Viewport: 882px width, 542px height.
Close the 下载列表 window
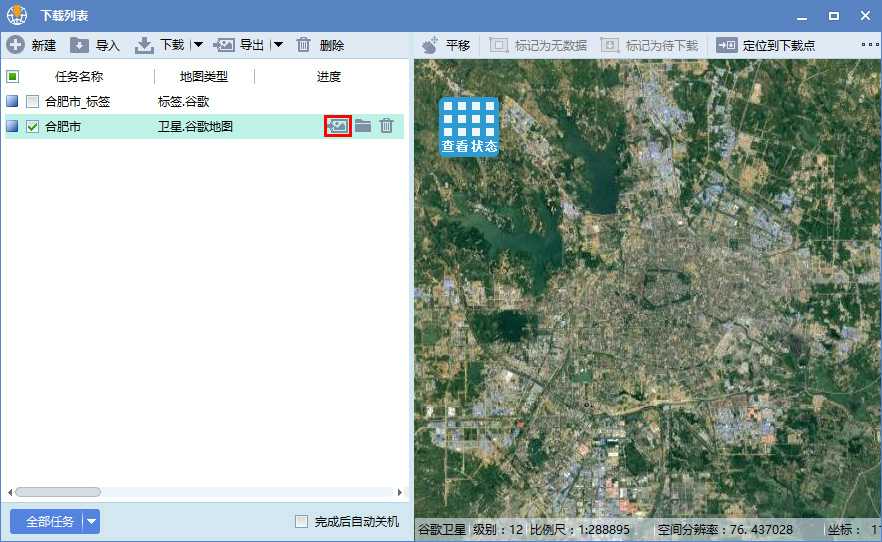pyautogui.click(x=865, y=16)
